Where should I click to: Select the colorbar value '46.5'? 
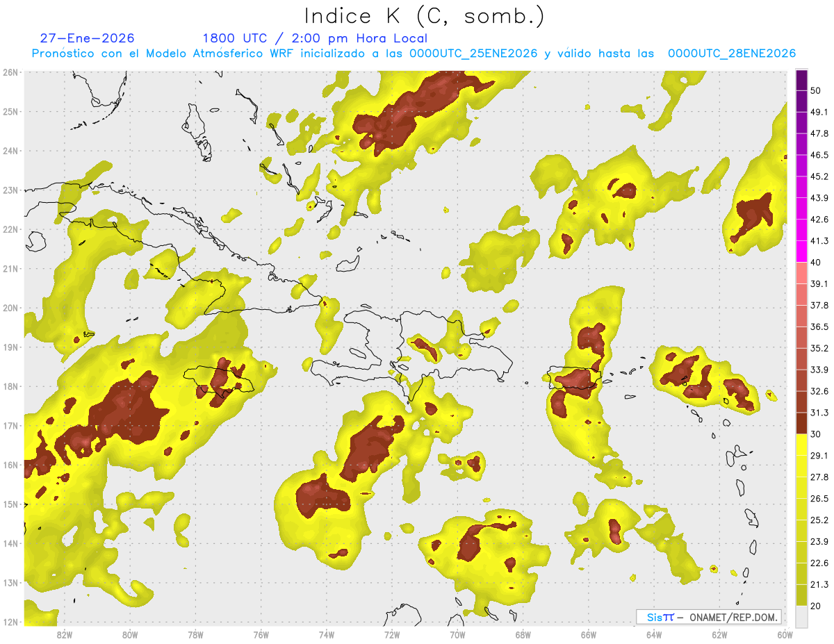point(819,155)
